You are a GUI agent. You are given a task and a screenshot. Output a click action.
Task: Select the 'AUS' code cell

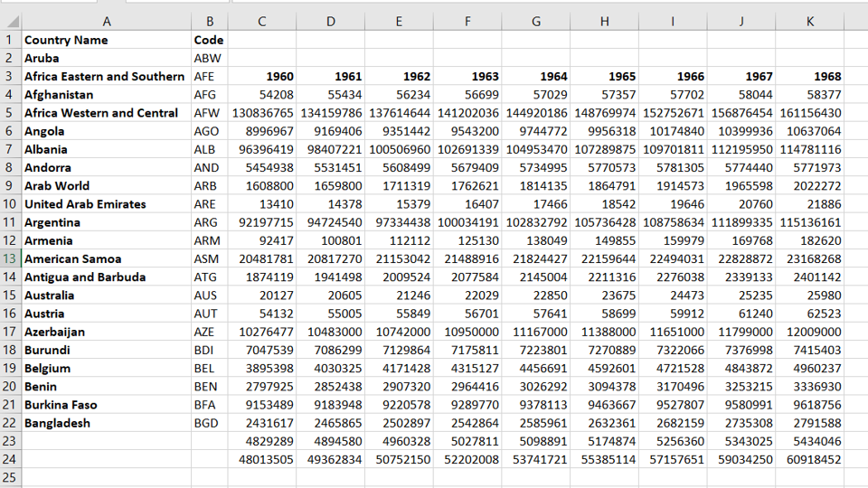point(210,296)
